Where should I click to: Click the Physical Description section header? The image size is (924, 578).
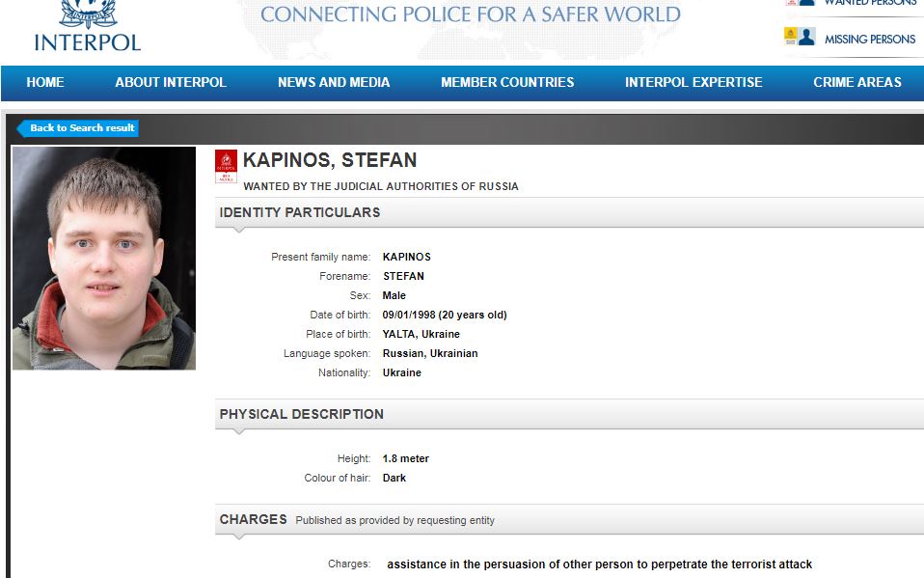tap(302, 414)
